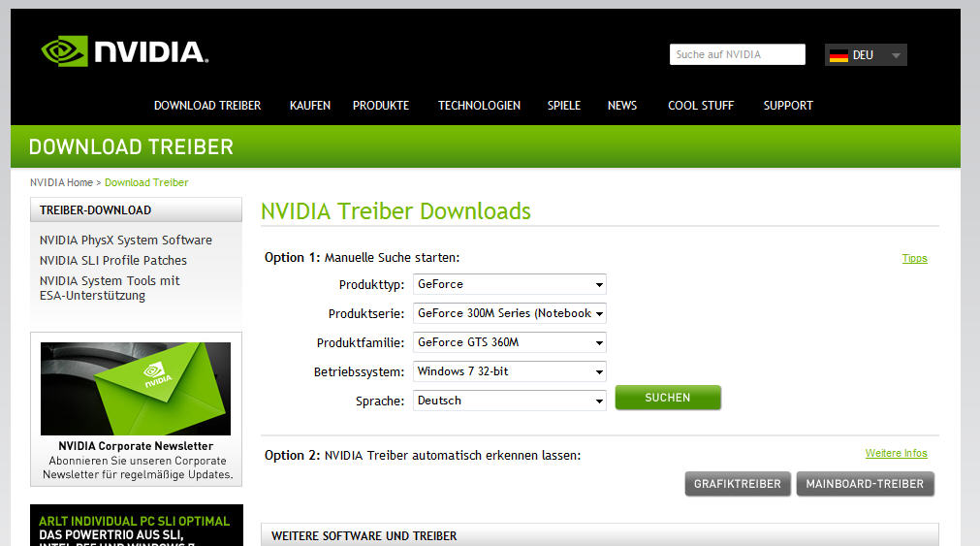Open the Produkte menu
The image size is (980, 546).
381,106
